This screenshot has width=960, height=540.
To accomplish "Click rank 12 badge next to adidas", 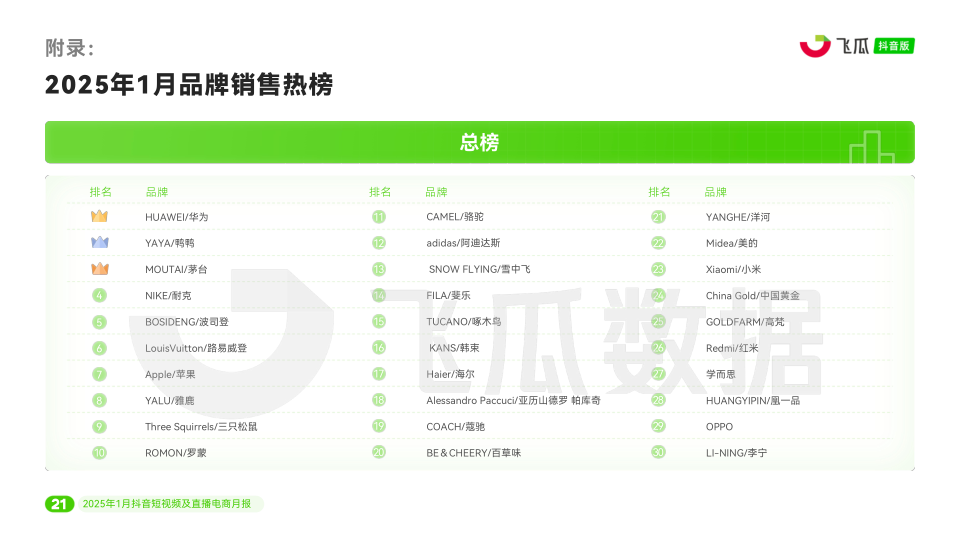I will tap(379, 243).
